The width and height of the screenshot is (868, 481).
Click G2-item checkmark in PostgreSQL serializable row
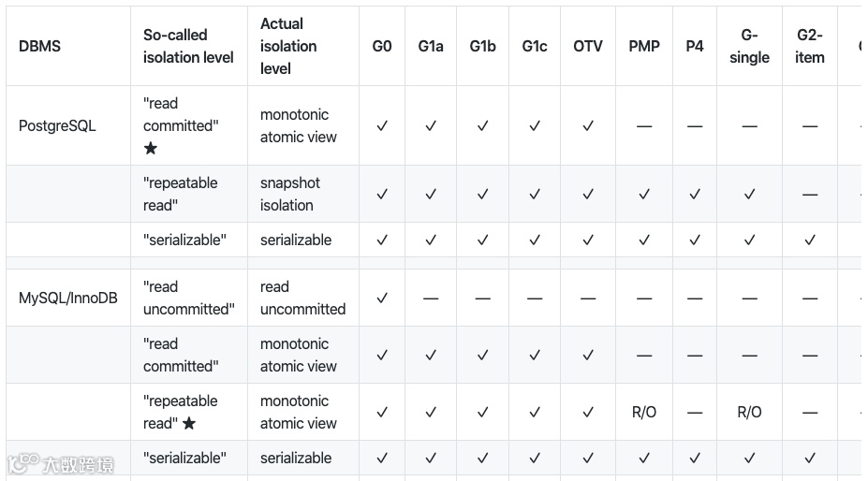click(810, 240)
